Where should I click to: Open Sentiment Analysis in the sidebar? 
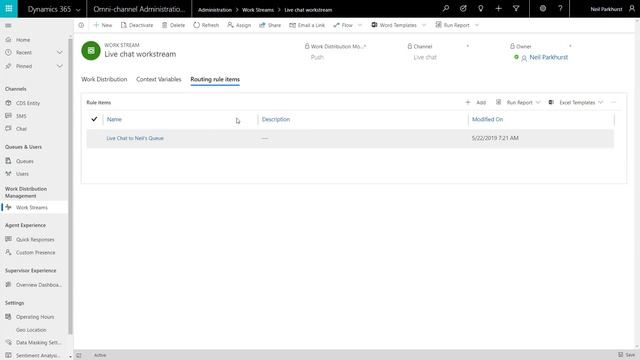pyautogui.click(x=38, y=356)
